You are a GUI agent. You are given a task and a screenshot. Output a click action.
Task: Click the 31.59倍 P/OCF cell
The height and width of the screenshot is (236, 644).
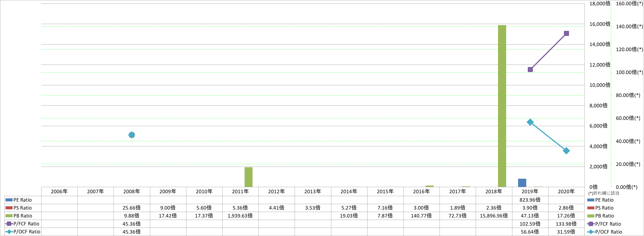(x=566, y=232)
